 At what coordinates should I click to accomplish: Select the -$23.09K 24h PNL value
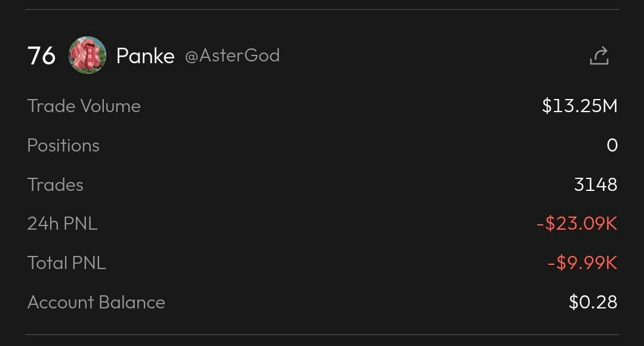tap(577, 224)
